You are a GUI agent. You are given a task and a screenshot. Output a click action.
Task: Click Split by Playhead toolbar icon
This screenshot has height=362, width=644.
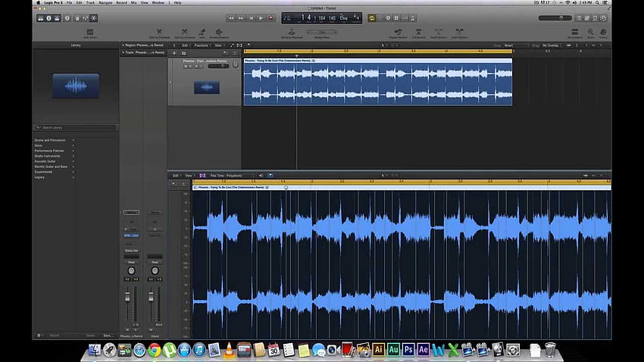point(159,33)
